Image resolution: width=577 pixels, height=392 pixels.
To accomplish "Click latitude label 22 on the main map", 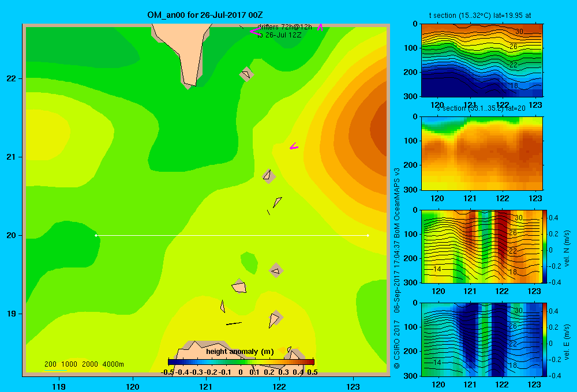I will [12, 79].
